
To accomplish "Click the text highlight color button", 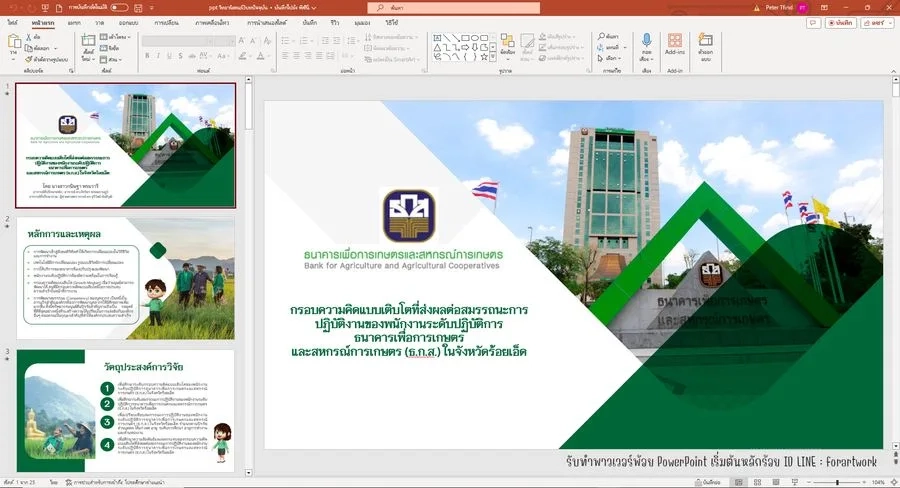I will coord(242,56).
